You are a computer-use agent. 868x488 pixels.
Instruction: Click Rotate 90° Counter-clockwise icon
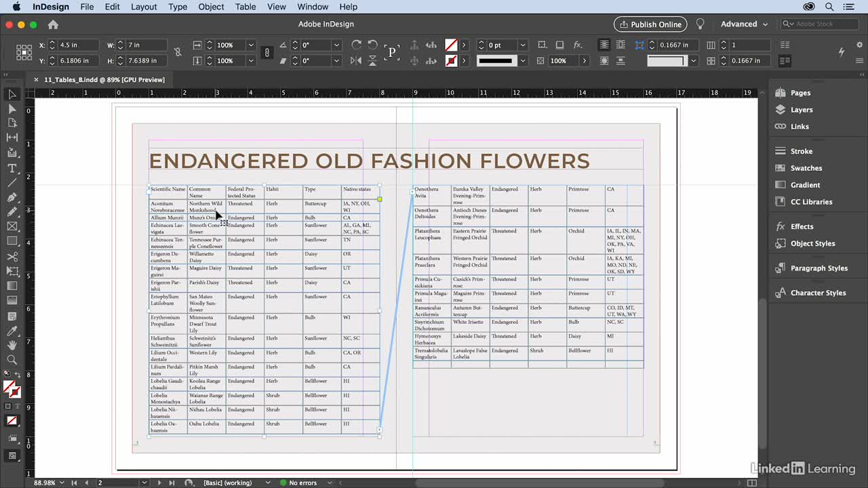point(372,45)
